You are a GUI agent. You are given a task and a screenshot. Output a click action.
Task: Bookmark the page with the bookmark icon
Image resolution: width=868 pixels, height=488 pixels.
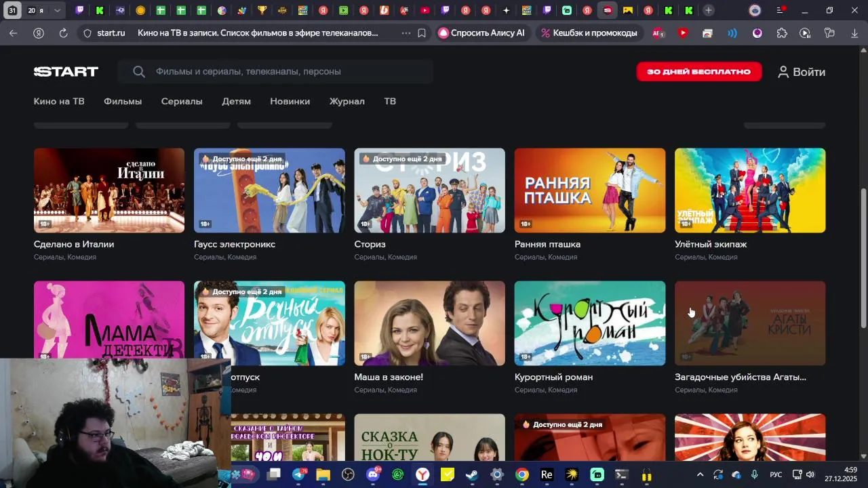(422, 33)
